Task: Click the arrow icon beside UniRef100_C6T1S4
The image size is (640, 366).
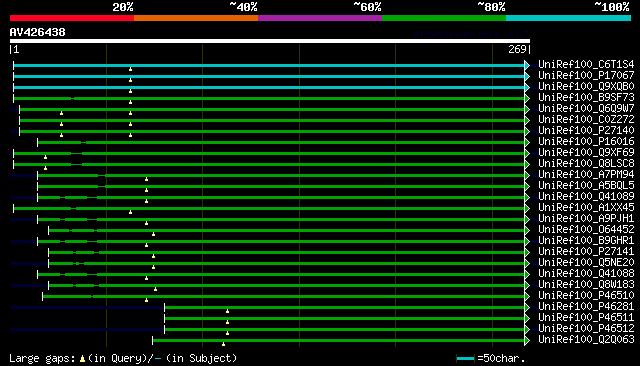Action: [527, 65]
